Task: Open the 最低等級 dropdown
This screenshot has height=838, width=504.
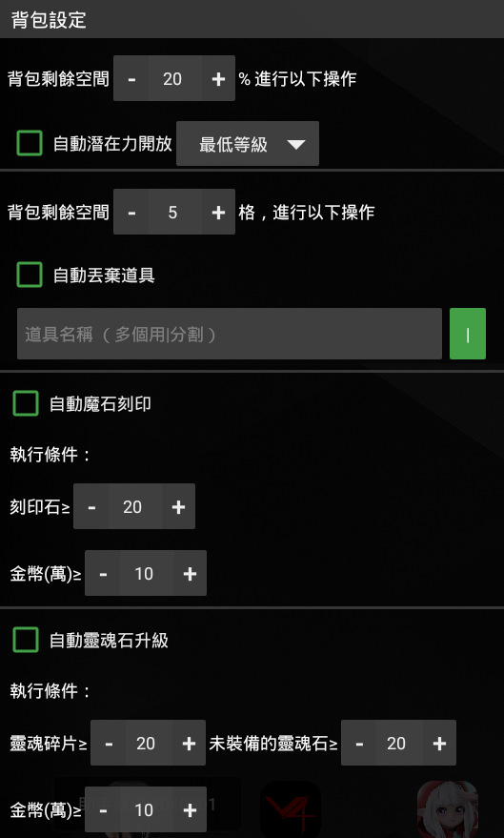Action: 248,144
